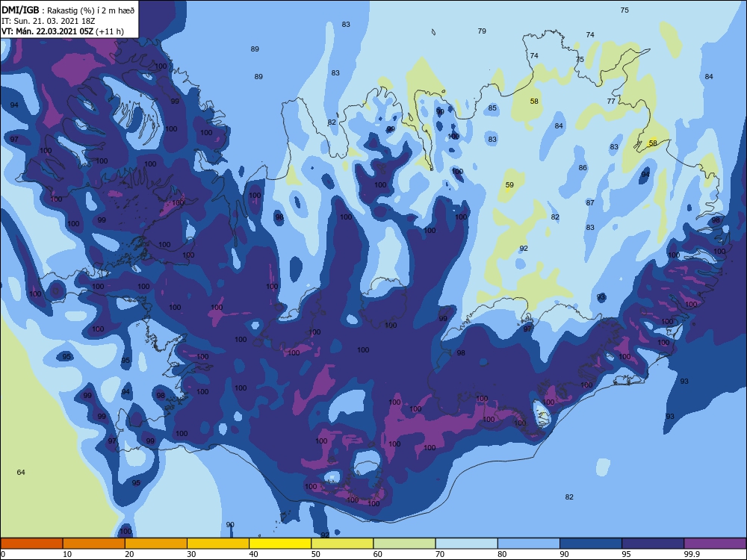Click the humidity value '85' on the map
Viewport: 747px width, 560px height.
[x=492, y=108]
